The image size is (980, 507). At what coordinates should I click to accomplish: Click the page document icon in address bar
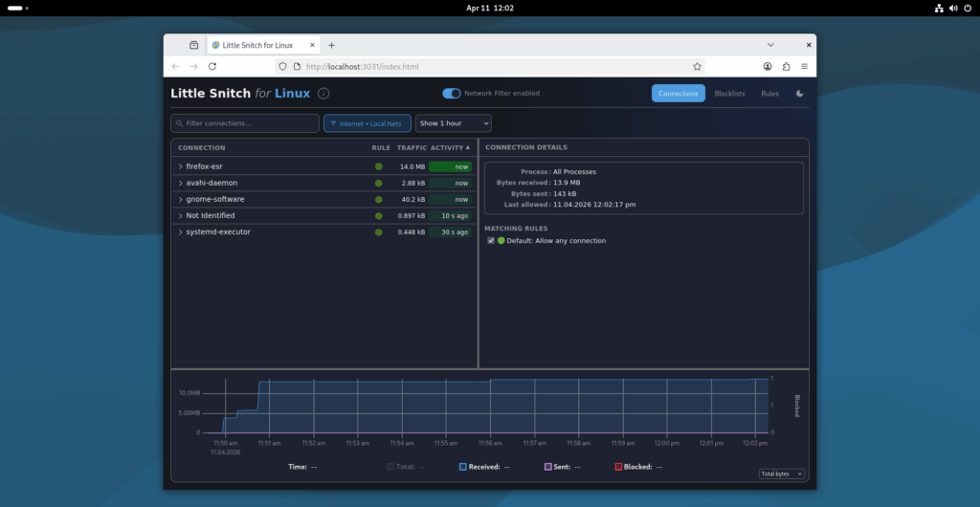click(297, 66)
